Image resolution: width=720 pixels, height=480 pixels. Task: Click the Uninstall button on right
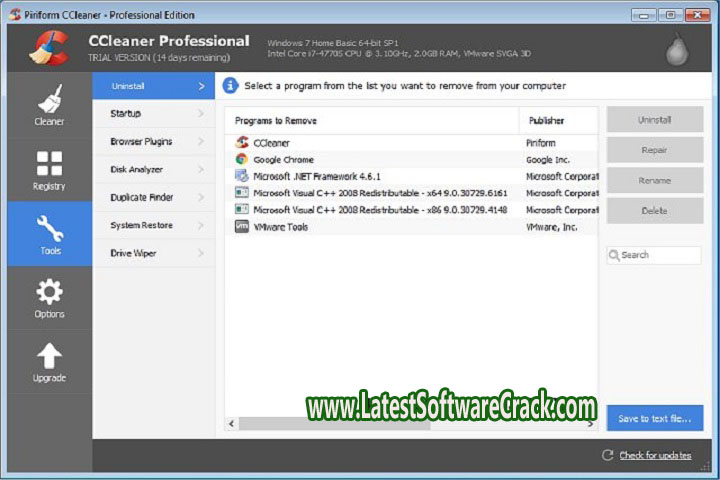point(655,120)
